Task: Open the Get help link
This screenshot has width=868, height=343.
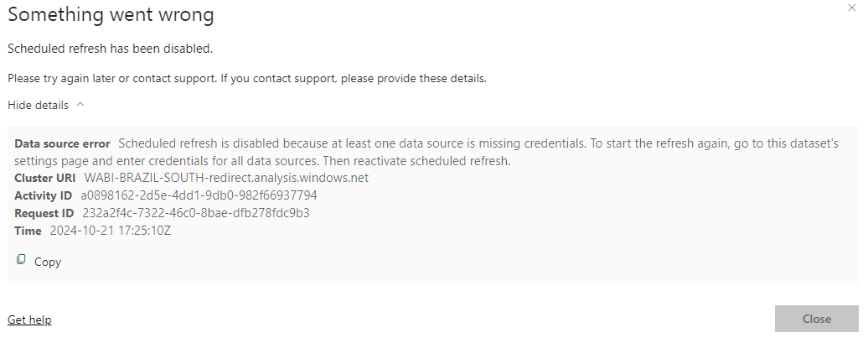Action: (29, 320)
